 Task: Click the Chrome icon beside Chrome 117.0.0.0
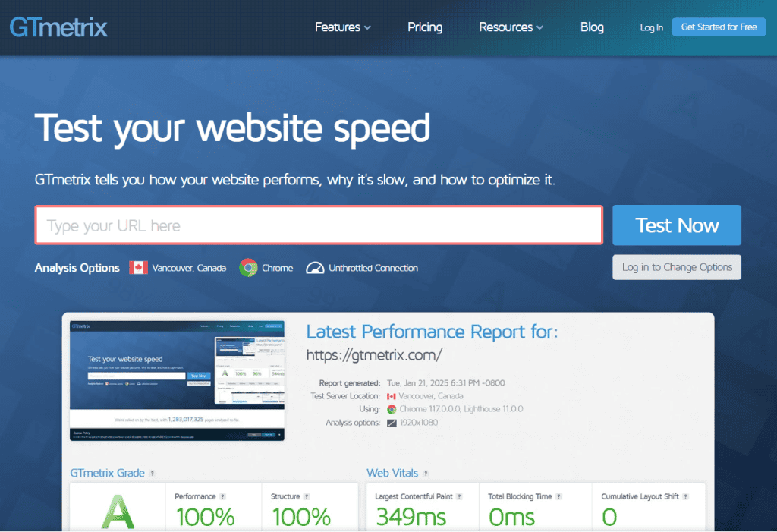(x=392, y=409)
